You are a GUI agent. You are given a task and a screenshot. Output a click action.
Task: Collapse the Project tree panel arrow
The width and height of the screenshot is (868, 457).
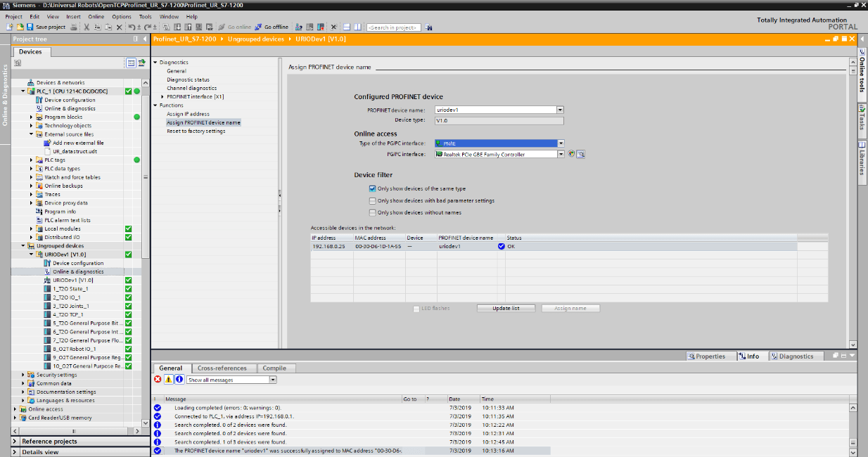tap(145, 39)
